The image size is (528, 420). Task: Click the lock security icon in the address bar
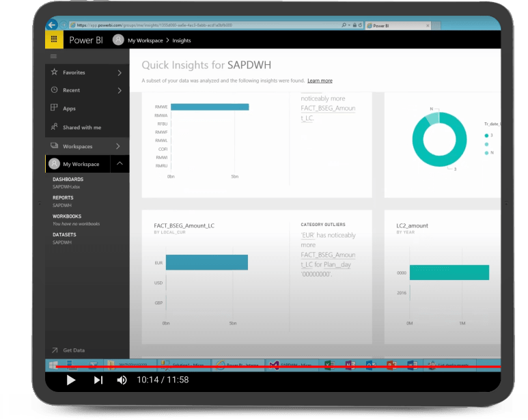point(355,25)
